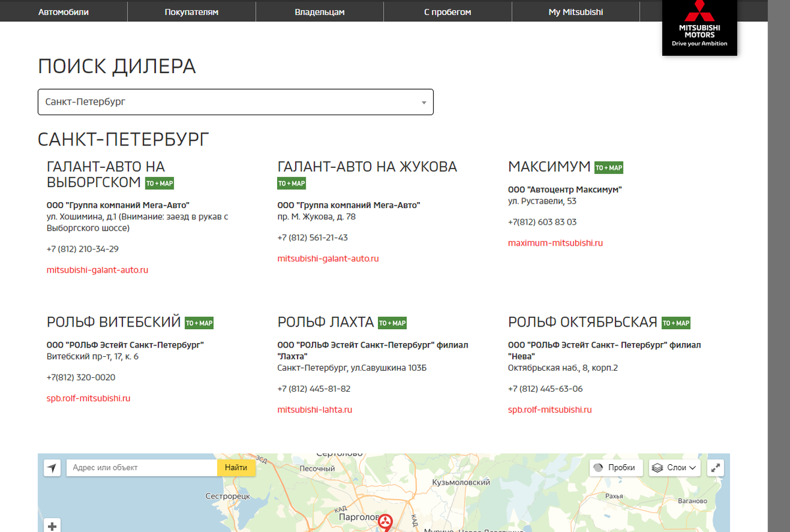The image size is (790, 532).
Task: Open the Санкт-Петербург city dropdown
Action: pos(236,102)
